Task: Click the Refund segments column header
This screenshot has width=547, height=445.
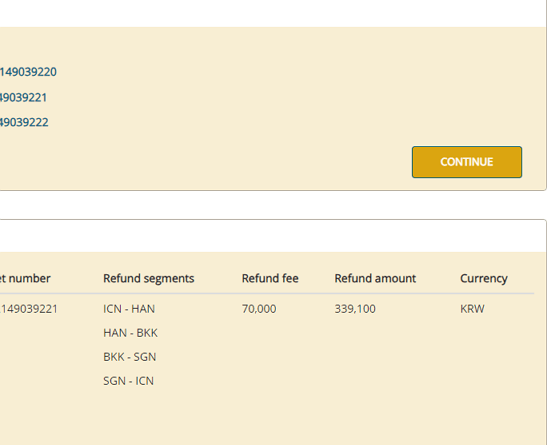Action: click(149, 278)
